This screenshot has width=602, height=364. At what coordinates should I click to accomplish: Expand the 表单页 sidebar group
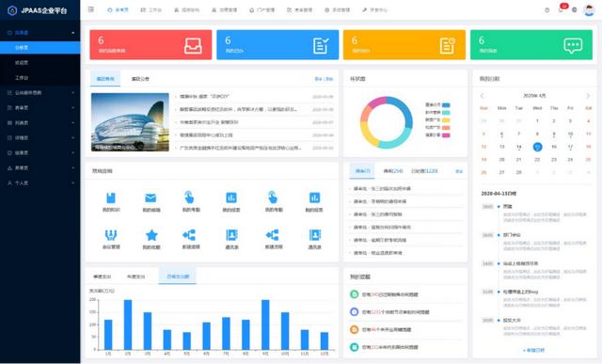coord(40,108)
